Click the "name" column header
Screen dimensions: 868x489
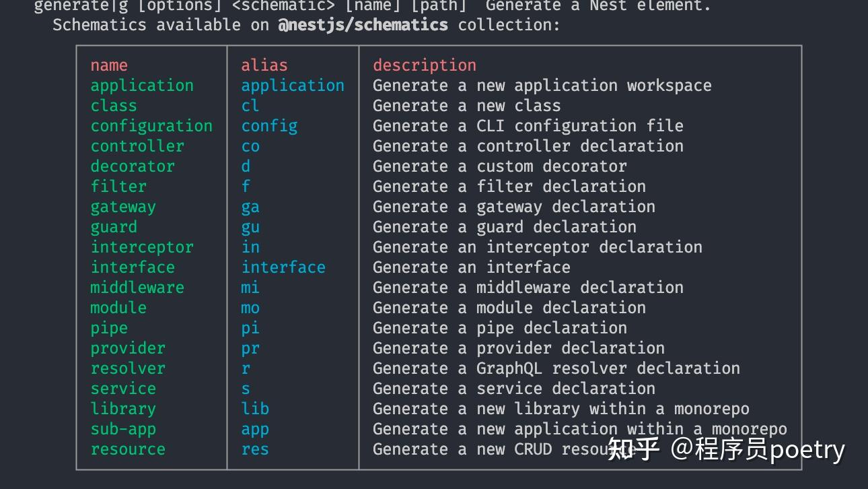pos(109,65)
